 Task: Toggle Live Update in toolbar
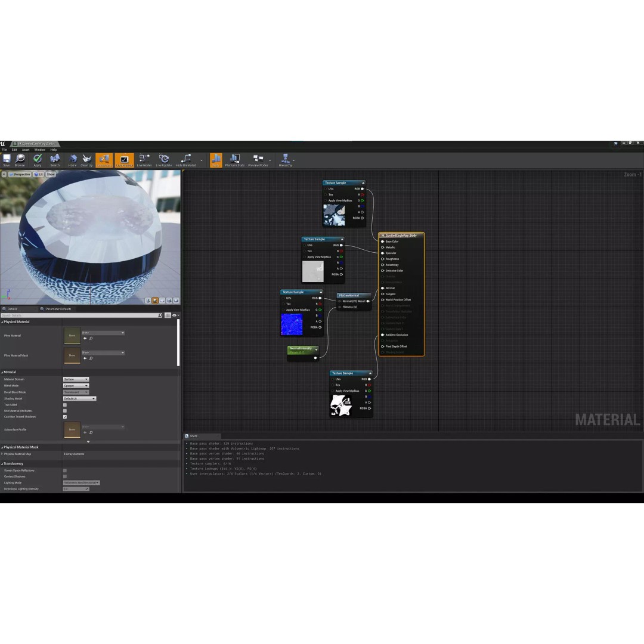[164, 160]
